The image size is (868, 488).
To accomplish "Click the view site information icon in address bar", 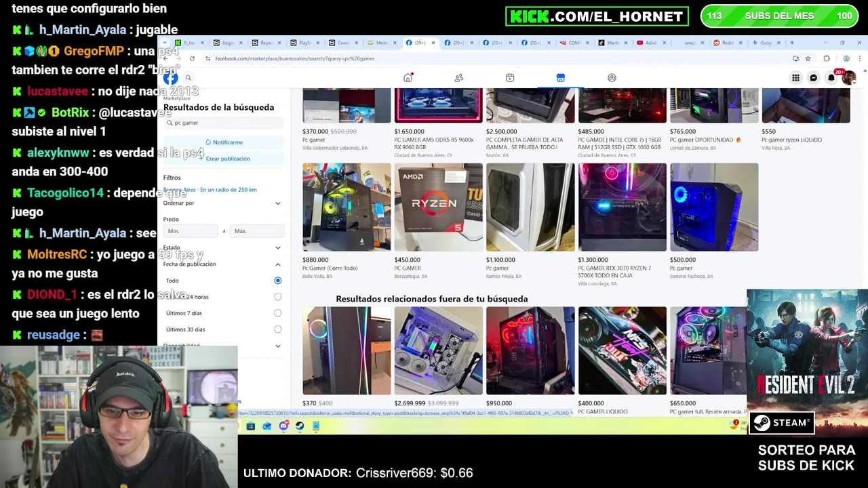I will click(x=208, y=58).
